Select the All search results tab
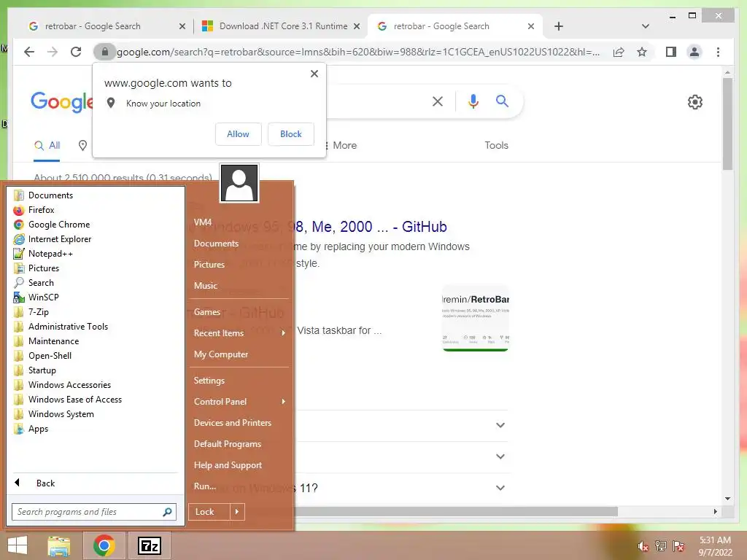747x560 pixels. click(47, 145)
